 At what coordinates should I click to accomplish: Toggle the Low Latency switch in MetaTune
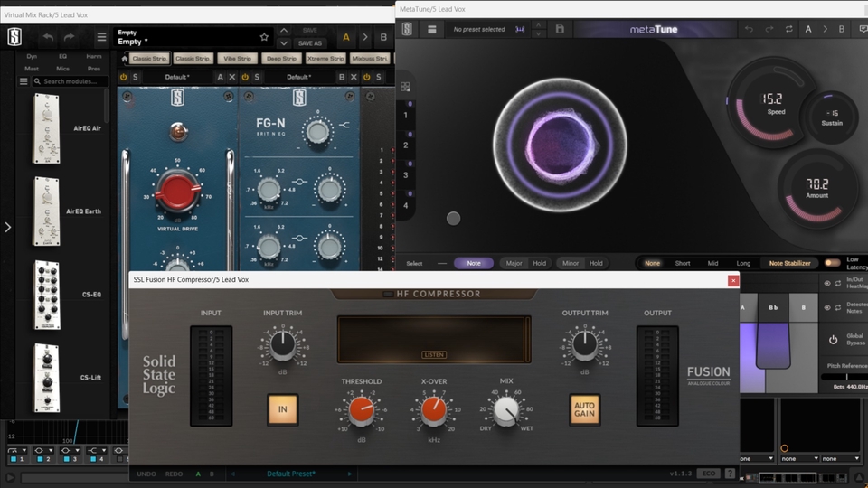click(x=832, y=263)
